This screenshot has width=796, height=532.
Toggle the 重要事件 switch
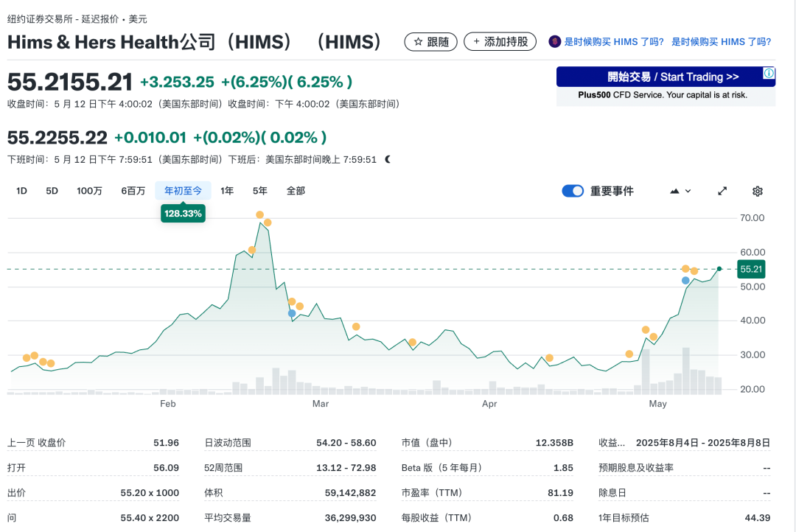[x=573, y=191]
